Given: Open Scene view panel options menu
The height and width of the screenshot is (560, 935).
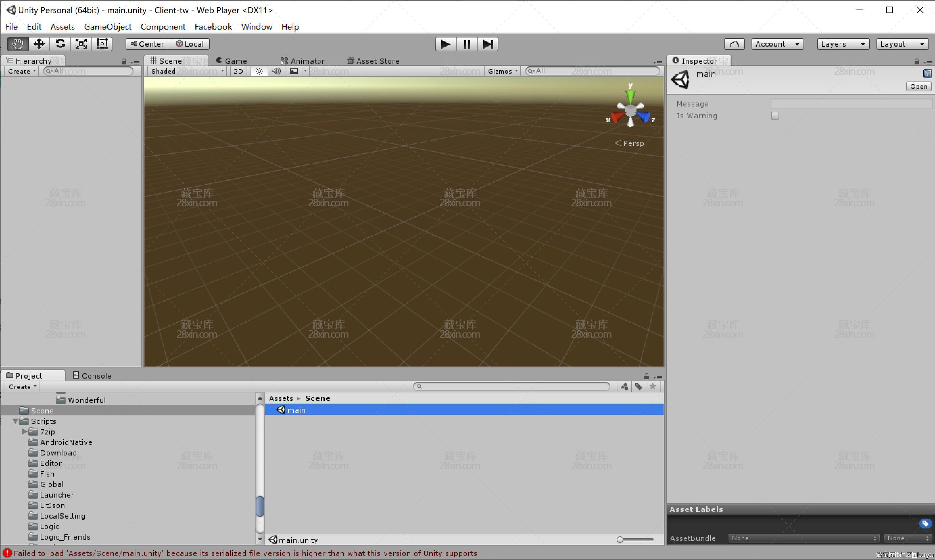Looking at the screenshot, I should point(657,62).
